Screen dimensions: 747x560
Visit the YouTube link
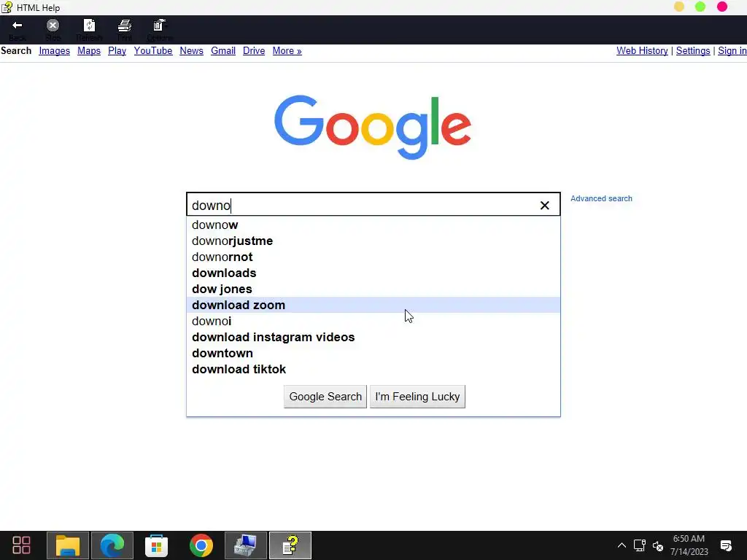(153, 50)
